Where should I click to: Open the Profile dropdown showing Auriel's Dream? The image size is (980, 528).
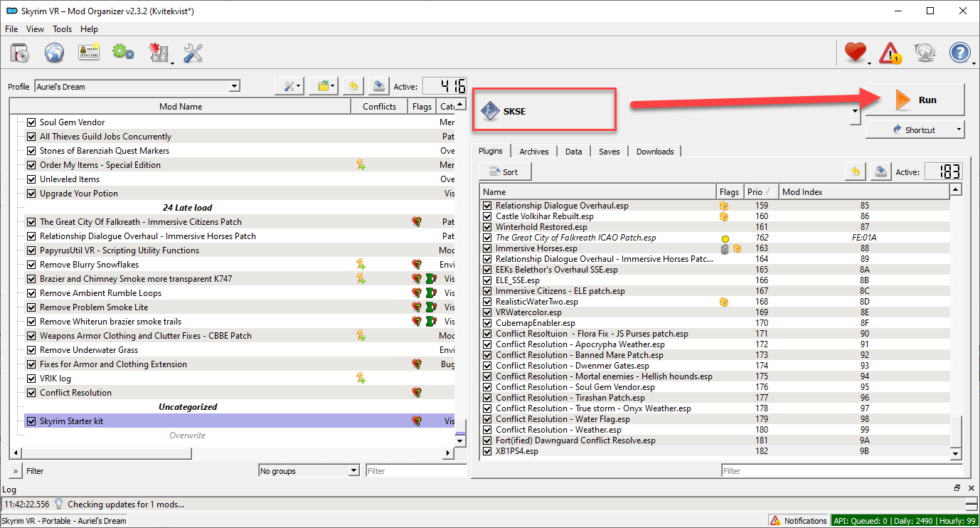137,87
